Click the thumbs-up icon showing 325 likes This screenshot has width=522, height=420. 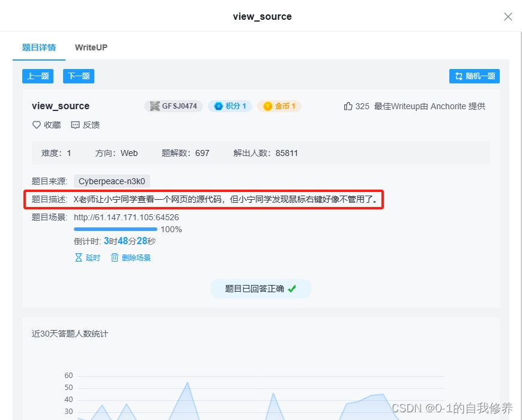click(x=349, y=106)
